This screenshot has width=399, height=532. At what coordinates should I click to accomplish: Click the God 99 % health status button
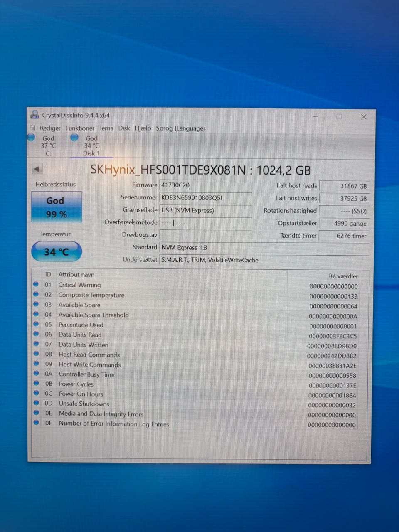(x=57, y=207)
